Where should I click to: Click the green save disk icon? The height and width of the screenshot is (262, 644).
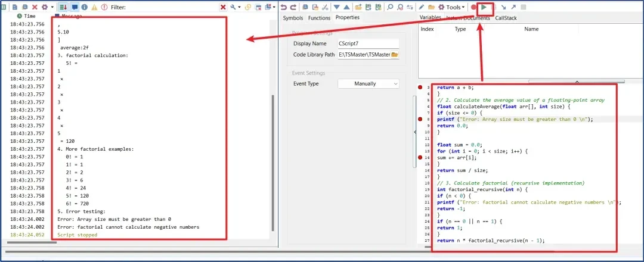(x=377, y=7)
